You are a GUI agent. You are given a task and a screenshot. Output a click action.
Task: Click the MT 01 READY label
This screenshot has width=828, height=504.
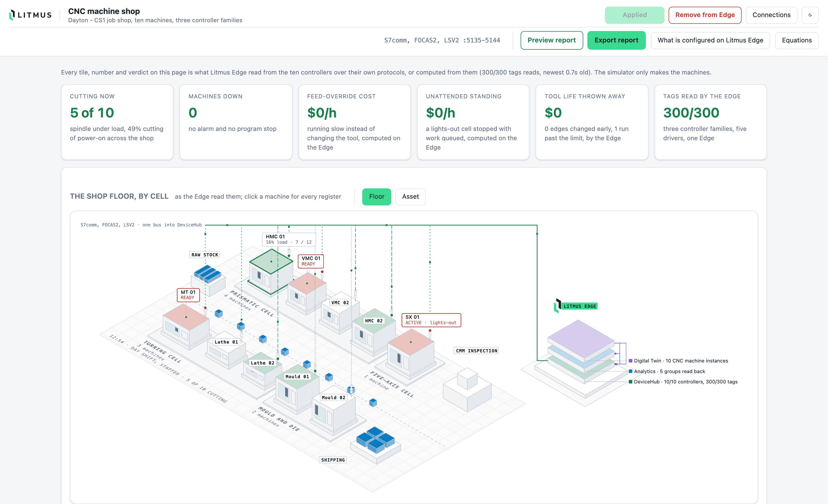188,295
